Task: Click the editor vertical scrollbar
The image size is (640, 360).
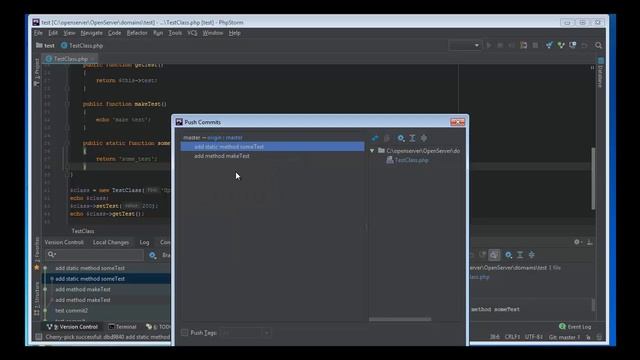Action: click(593, 178)
